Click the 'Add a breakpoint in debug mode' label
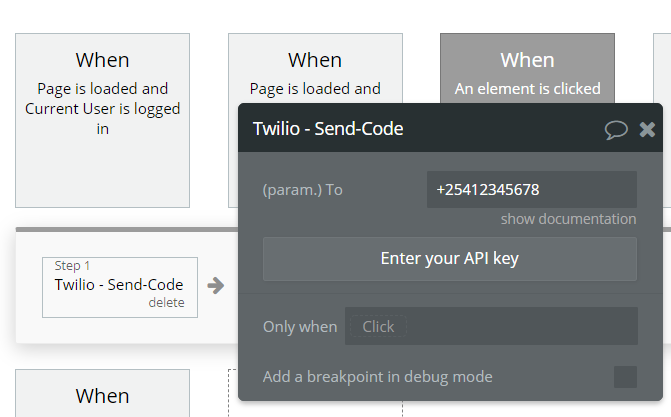671x417 pixels. point(377,377)
